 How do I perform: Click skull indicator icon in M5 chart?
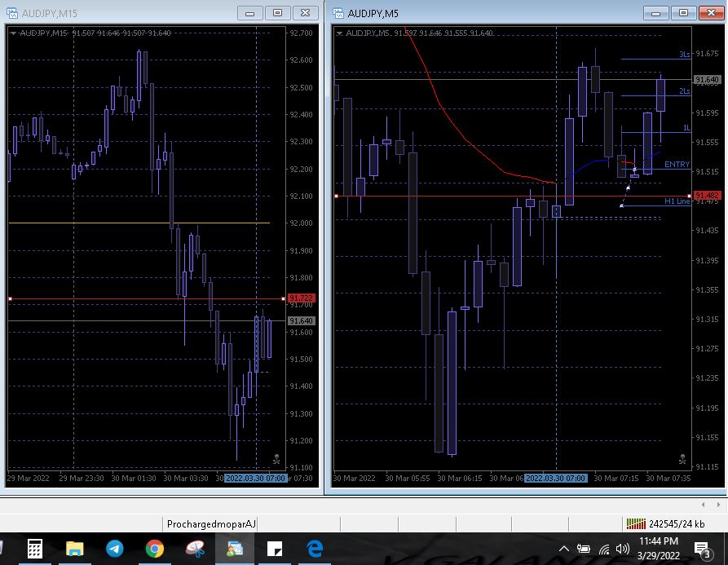coord(682,459)
